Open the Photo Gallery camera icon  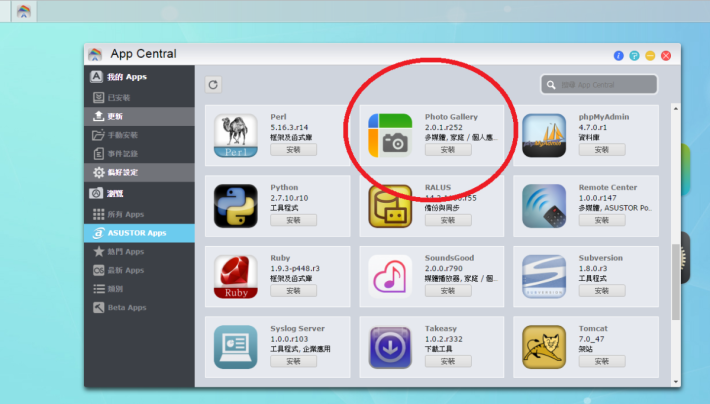[x=390, y=135]
